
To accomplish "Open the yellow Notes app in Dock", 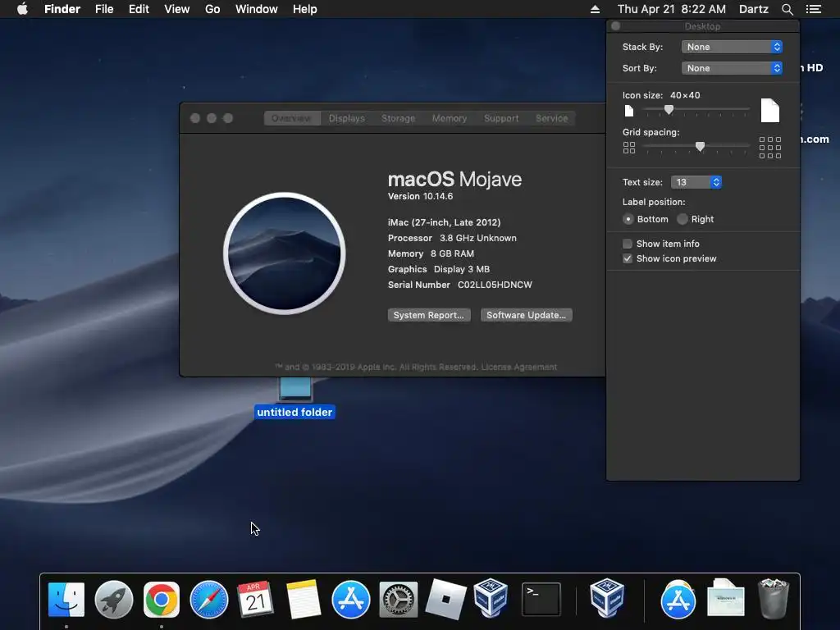I will (x=304, y=600).
